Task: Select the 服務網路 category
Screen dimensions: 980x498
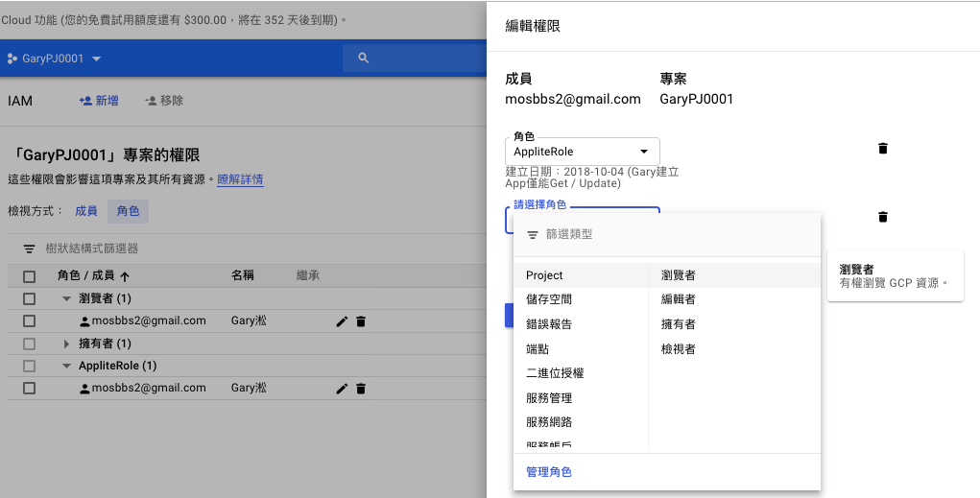Action: (x=581, y=422)
